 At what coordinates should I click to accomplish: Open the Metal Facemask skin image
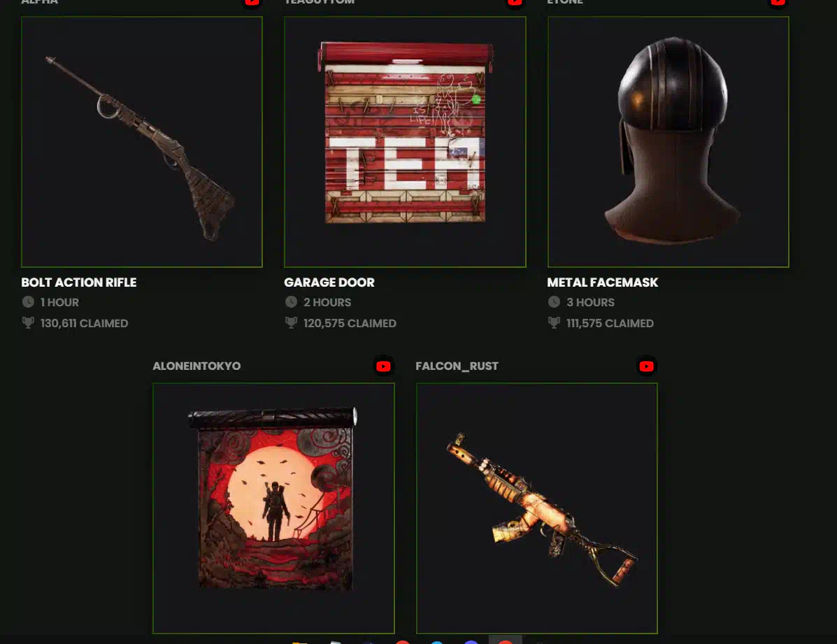(668, 142)
